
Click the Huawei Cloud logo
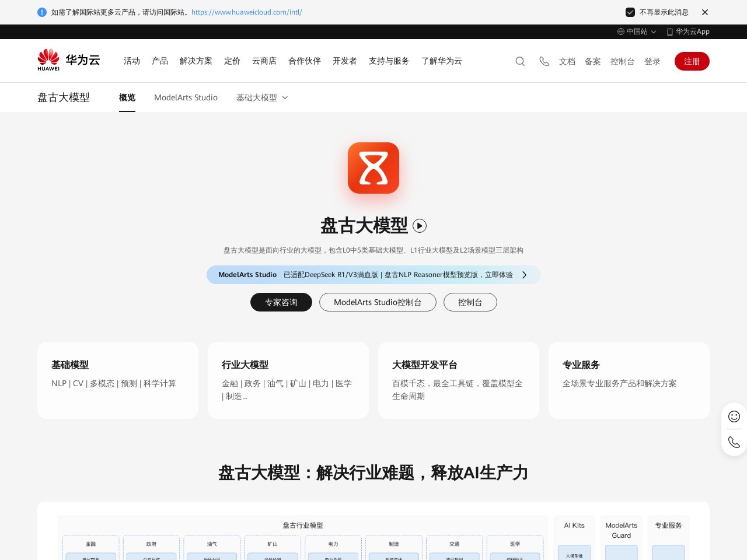(68, 60)
